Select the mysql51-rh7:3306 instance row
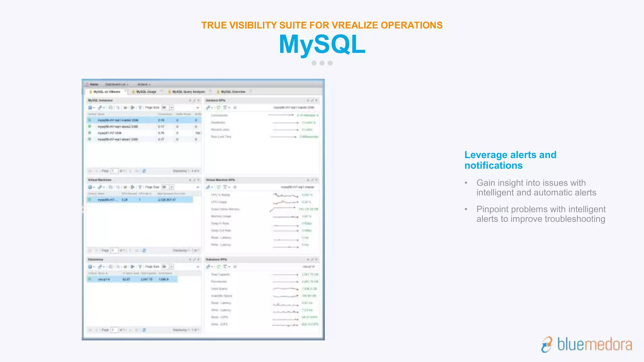 tap(144, 133)
